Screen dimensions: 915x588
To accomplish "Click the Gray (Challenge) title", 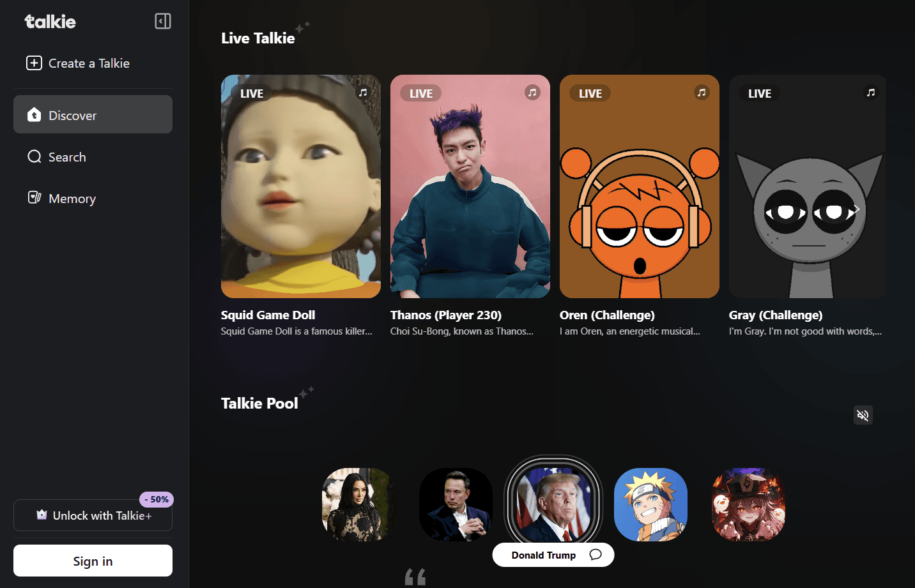I will (x=776, y=315).
